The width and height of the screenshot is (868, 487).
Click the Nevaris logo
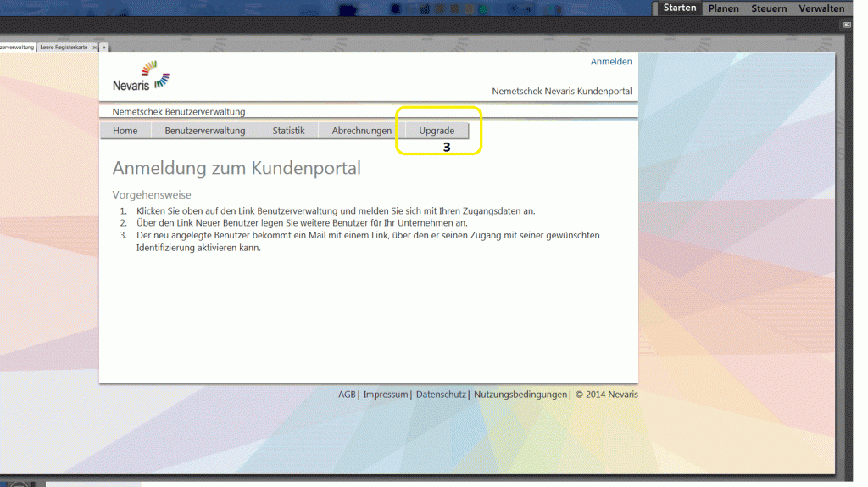pos(141,76)
